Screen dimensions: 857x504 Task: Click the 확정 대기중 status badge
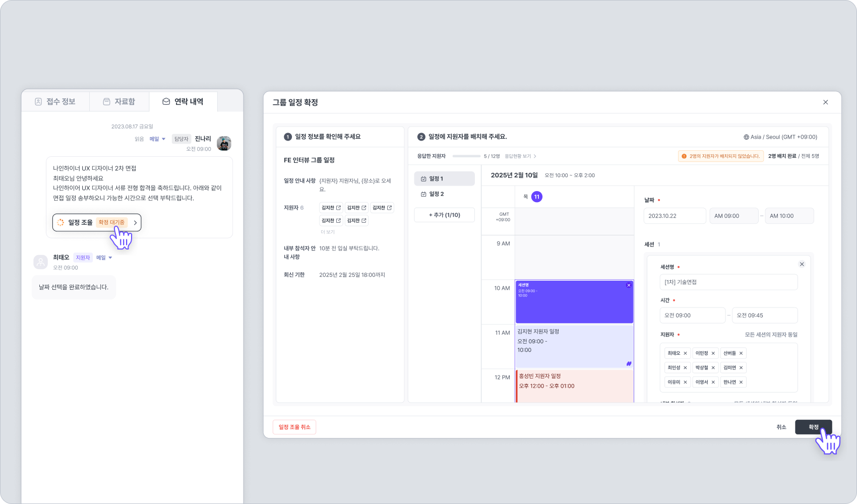coord(111,222)
